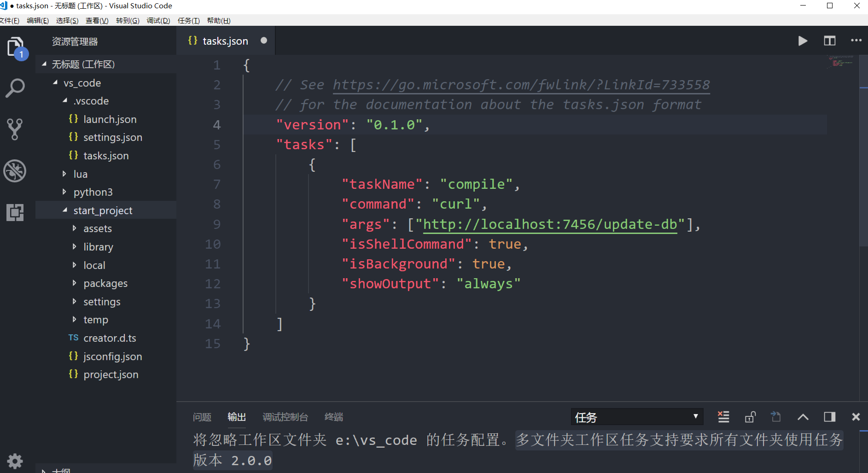
Task: Maximize the bottom panel with the chevron
Action: [x=803, y=417]
